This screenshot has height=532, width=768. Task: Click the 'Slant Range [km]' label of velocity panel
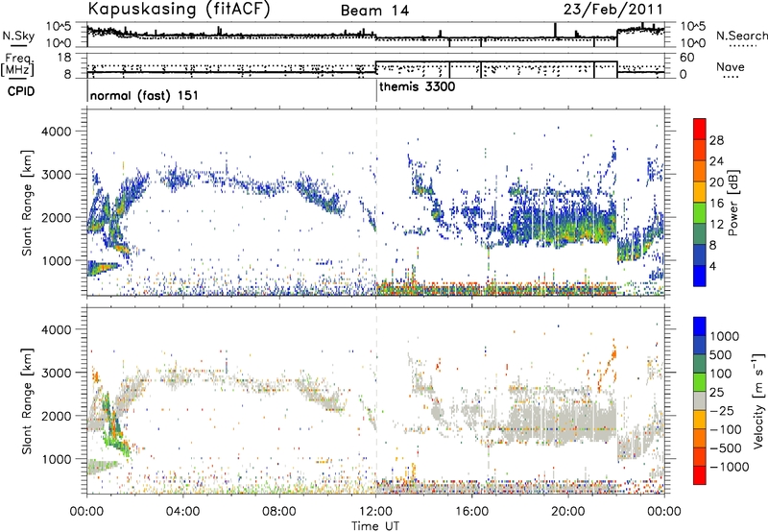[27, 400]
